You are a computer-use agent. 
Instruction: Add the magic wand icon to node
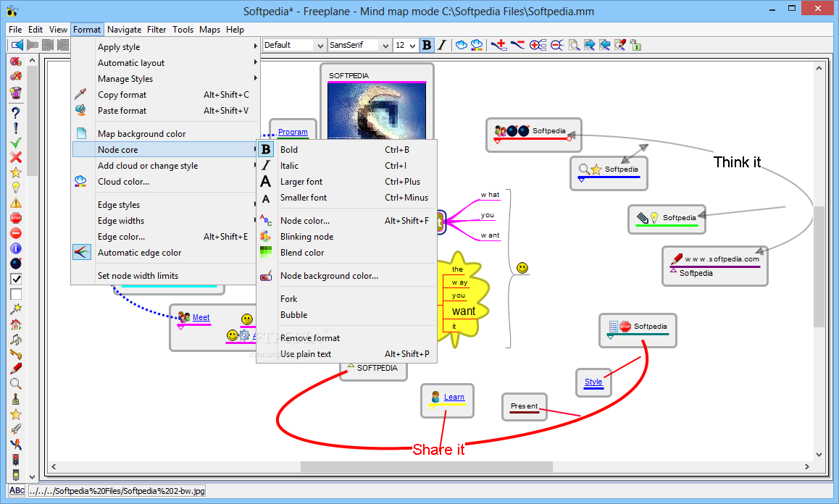16,308
